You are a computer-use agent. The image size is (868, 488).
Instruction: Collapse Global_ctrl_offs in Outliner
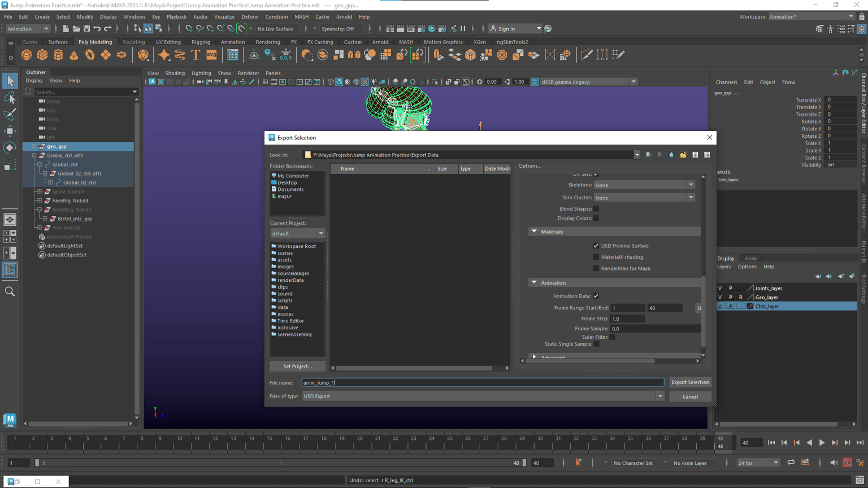[x=34, y=155]
